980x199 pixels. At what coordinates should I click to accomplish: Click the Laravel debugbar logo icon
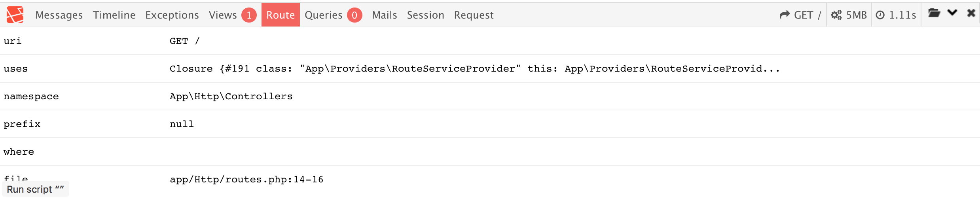point(15,15)
